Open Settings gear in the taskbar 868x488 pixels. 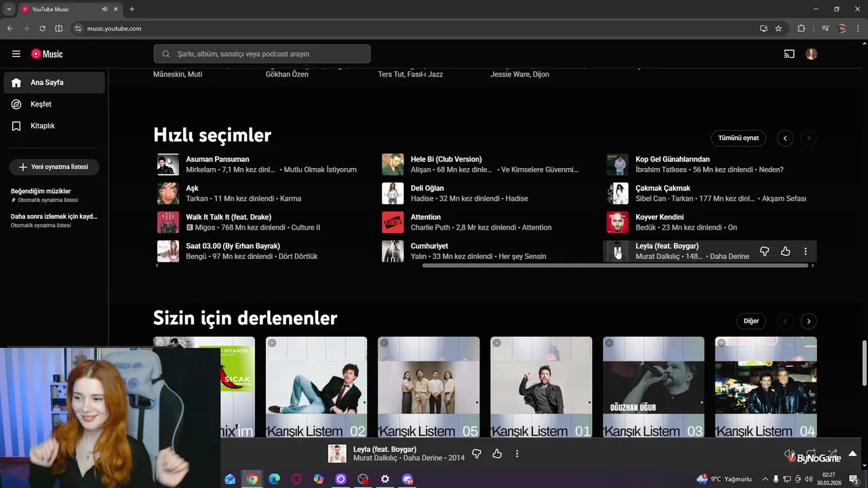[x=385, y=479]
